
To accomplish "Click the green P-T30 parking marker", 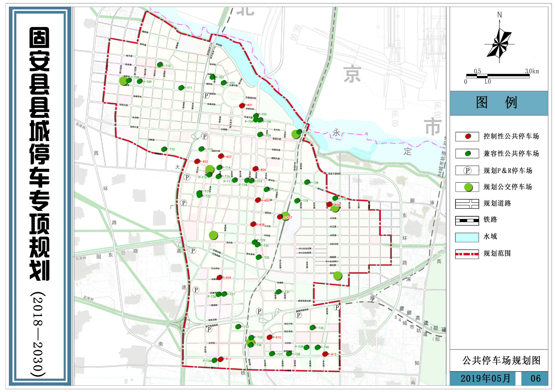I will (x=335, y=198).
